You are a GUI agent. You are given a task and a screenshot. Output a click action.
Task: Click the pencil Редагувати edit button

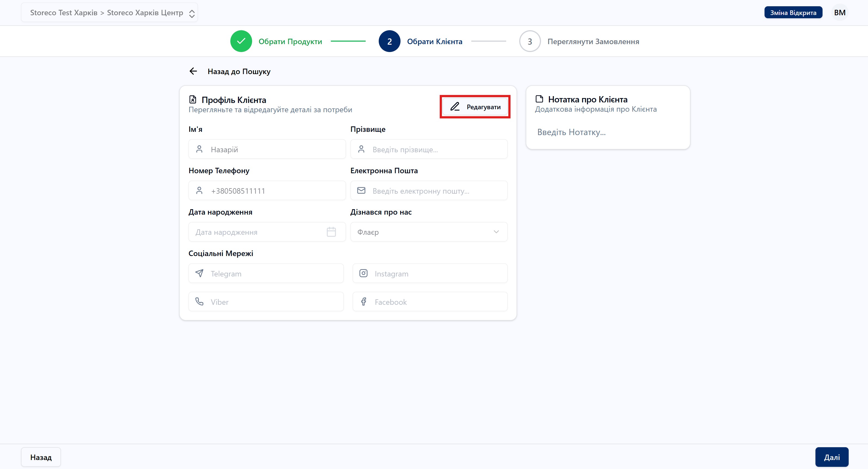coord(475,106)
